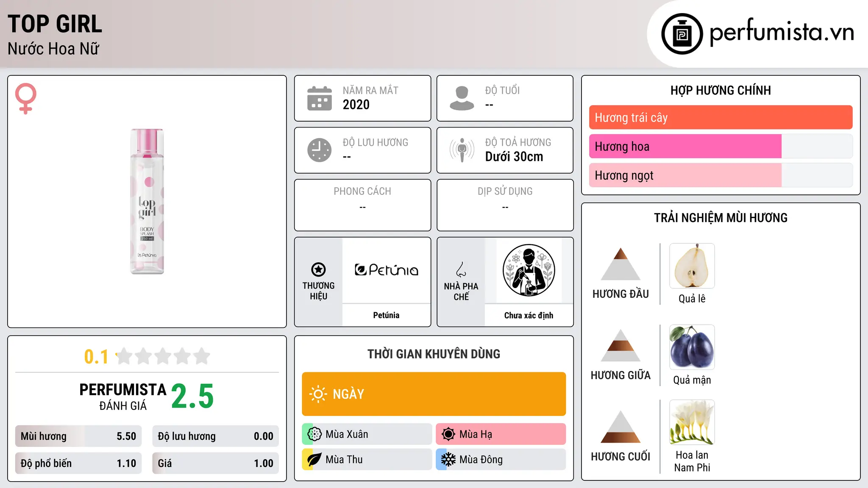Click the person icon beside Độ tuổi
The height and width of the screenshot is (488, 868).
(x=462, y=98)
